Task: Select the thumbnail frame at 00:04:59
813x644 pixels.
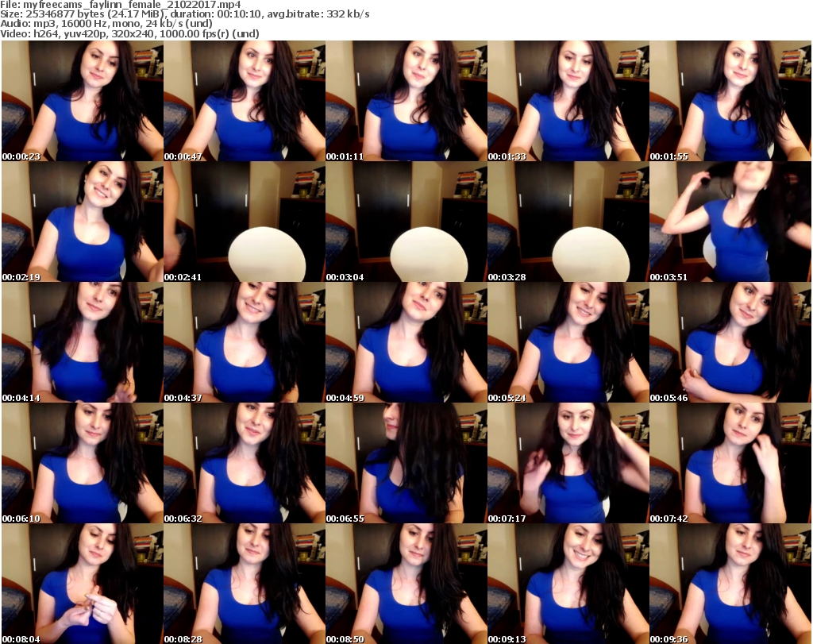Action: 406,342
